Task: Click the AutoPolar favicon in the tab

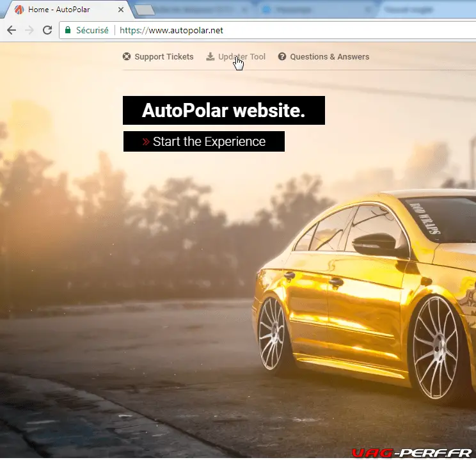Action: point(19,10)
